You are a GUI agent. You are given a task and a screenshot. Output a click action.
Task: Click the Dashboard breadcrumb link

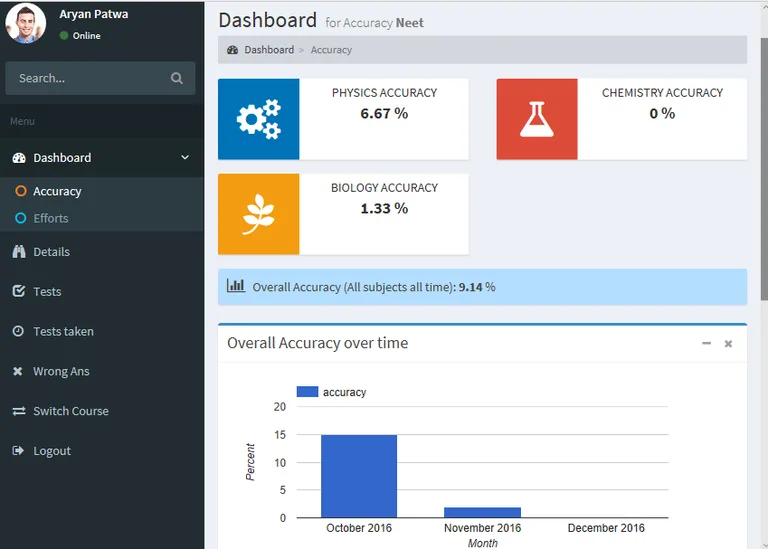coord(268,50)
